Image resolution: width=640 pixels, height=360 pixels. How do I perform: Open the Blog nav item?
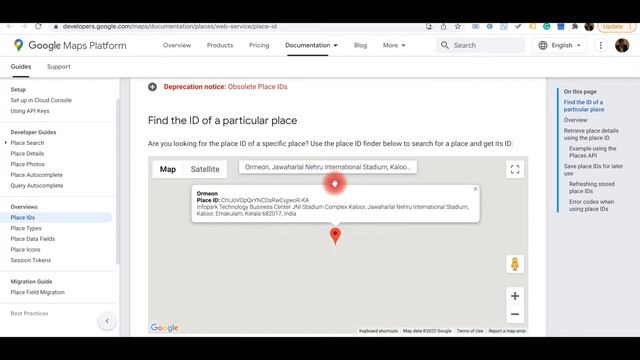tap(360, 45)
